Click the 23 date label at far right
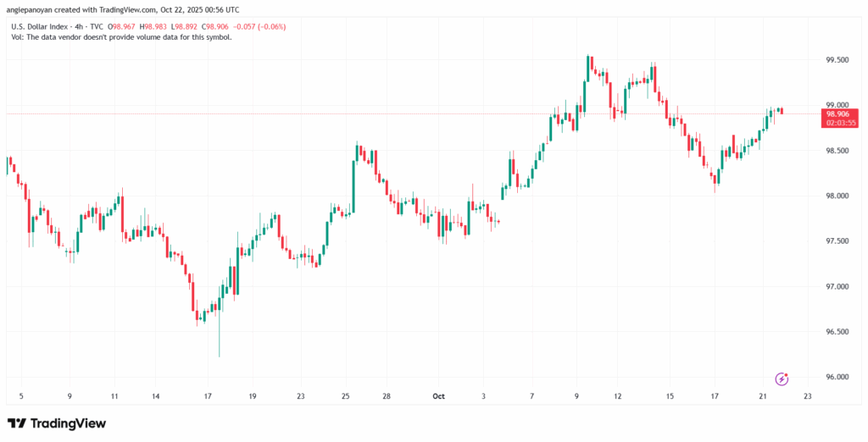Viewport: 868px width, 442px height. [x=807, y=396]
